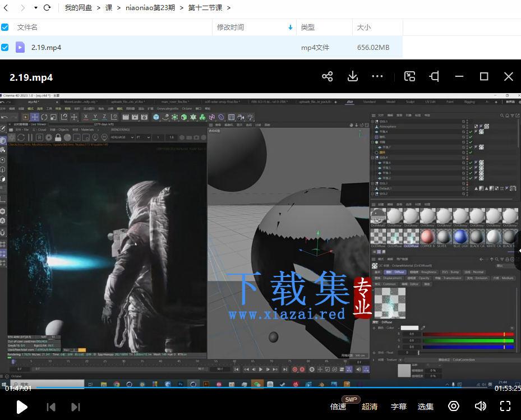Click the Render View clapperboard icon
Image resolution: width=521 pixels, height=420 pixels.
[126, 117]
